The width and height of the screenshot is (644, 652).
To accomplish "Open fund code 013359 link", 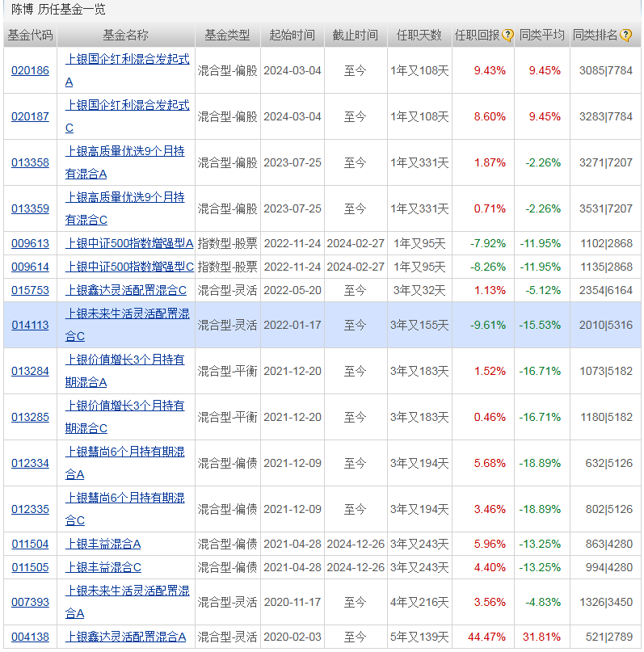I will pos(30,208).
